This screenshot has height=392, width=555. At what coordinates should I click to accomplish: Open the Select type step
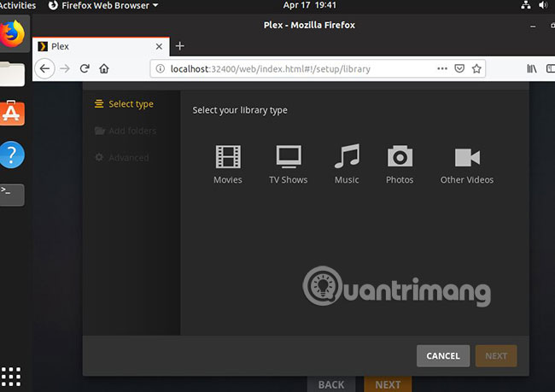click(x=125, y=103)
